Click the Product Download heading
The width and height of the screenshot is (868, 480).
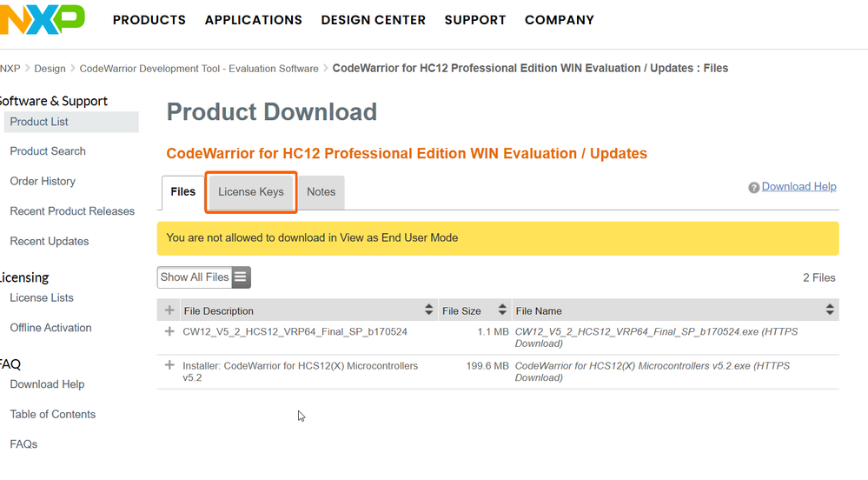[271, 112]
